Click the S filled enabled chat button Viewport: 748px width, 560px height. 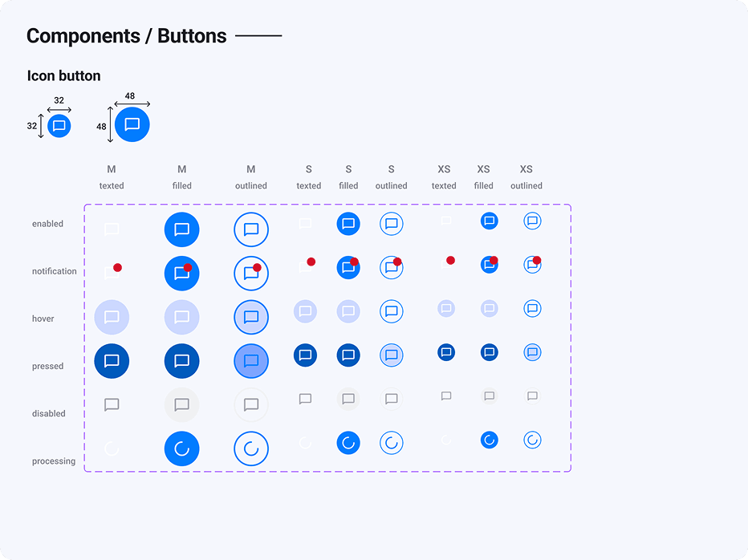(348, 224)
